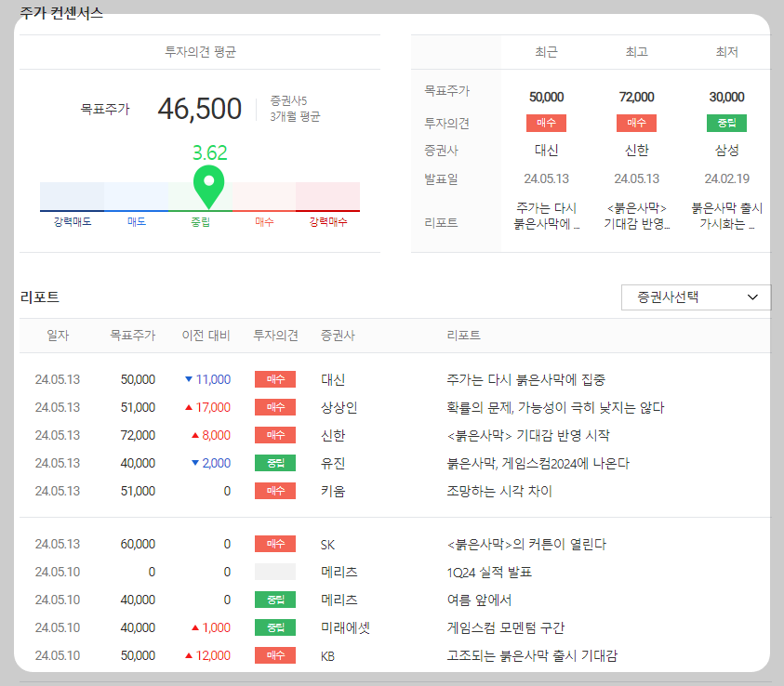The image size is (784, 686).
Task: Click the up arrow beside 8,000
Action: click(x=195, y=435)
